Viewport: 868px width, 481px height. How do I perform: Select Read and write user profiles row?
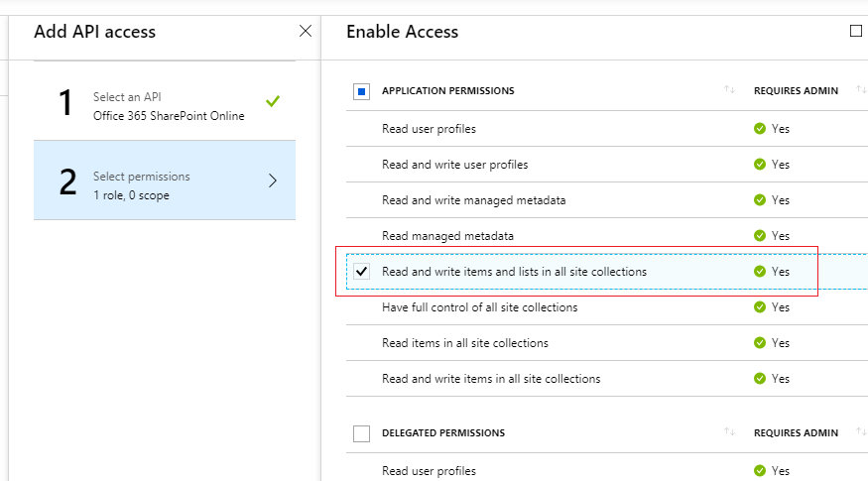(607, 165)
